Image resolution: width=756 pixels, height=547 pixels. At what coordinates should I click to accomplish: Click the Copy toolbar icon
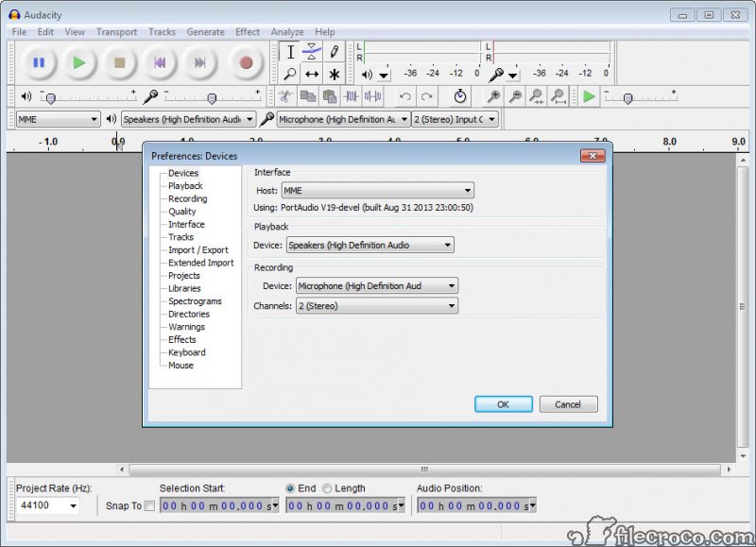click(x=308, y=97)
